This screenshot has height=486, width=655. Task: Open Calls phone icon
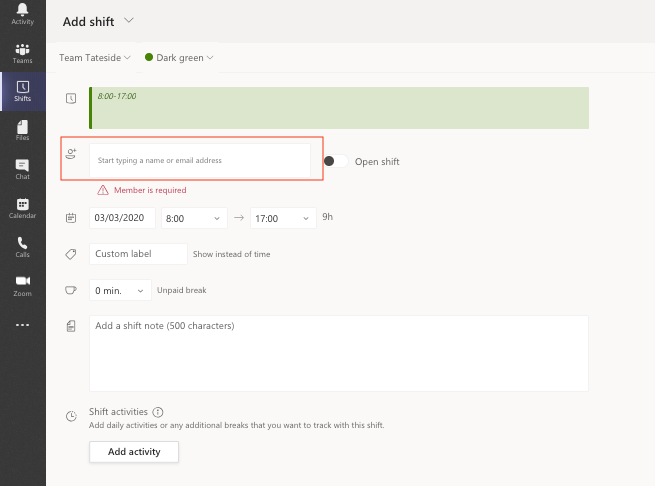click(x=23, y=247)
